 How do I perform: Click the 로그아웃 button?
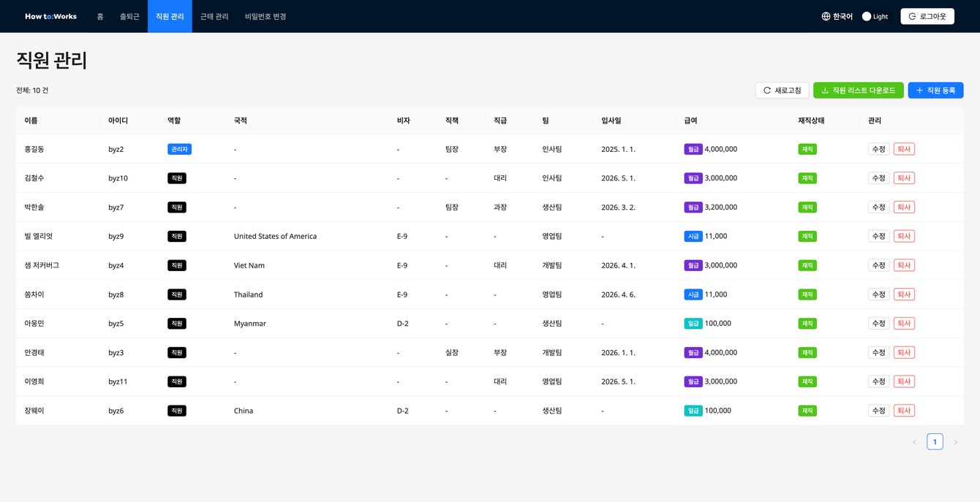point(927,16)
